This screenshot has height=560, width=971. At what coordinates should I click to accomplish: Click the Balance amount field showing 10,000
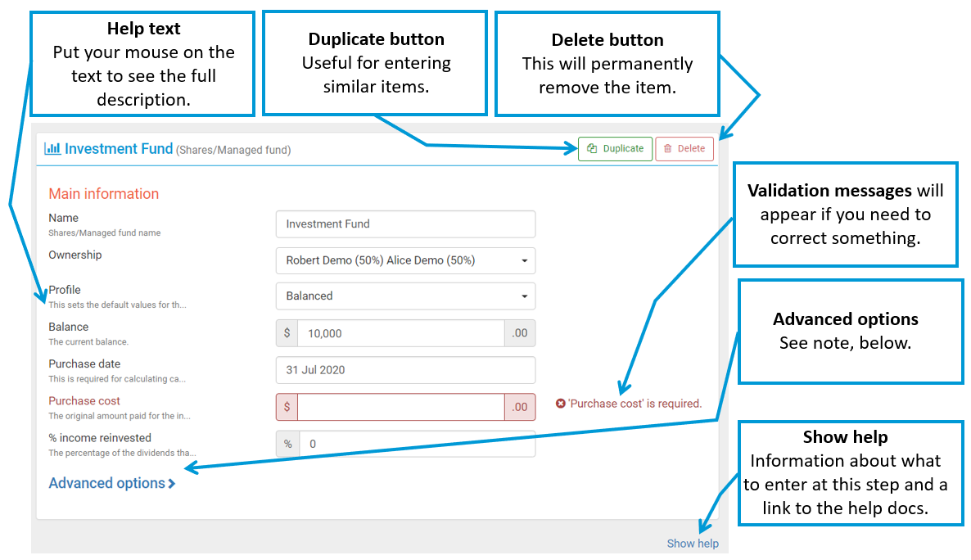pyautogui.click(x=400, y=333)
